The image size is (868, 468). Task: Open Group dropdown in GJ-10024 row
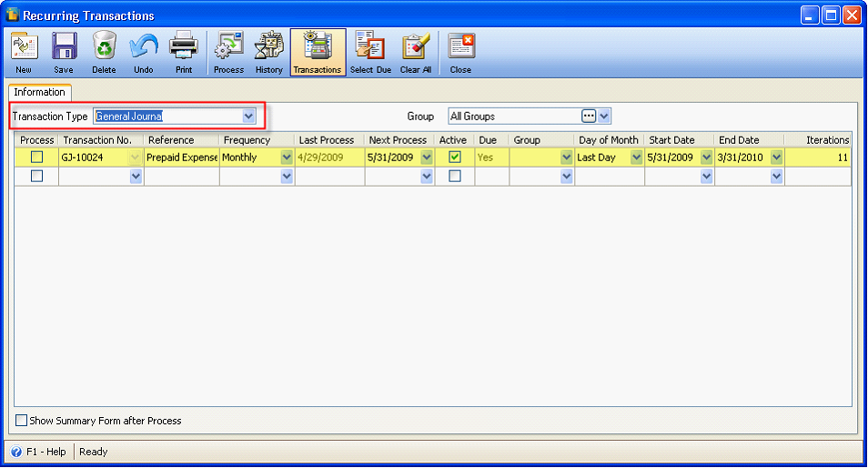pos(566,158)
